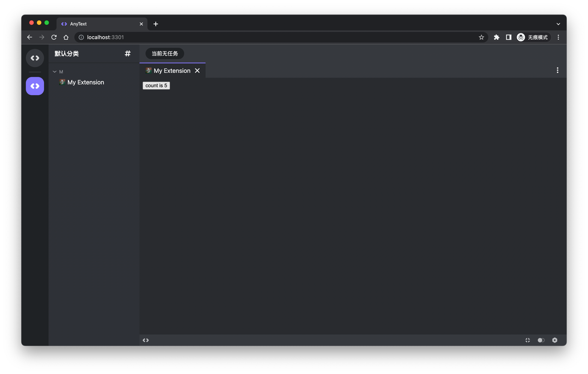Click the collapse arrows icon in status bar
The image size is (588, 374).
click(527, 340)
